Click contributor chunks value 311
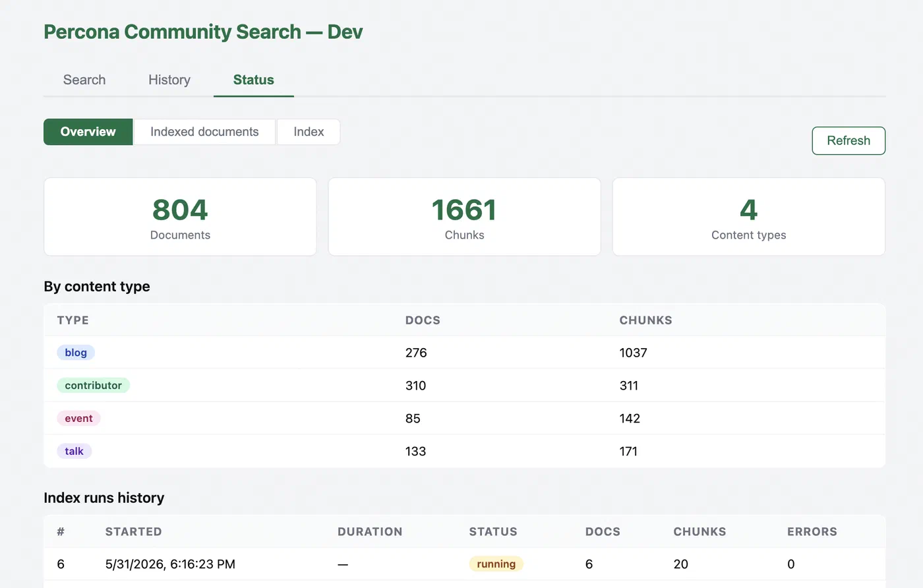This screenshot has width=923, height=588. coord(628,386)
